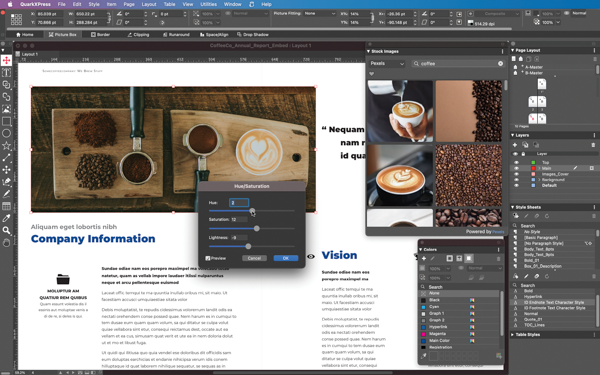The width and height of the screenshot is (600, 375).
Task: Select the Eyedropper tool in toolbox
Action: 7,218
